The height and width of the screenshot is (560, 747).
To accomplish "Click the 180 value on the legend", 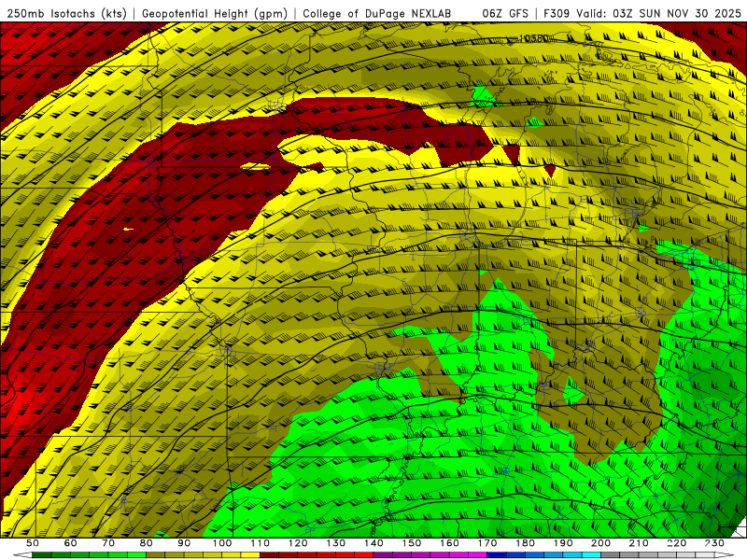I will pyautogui.click(x=525, y=543).
